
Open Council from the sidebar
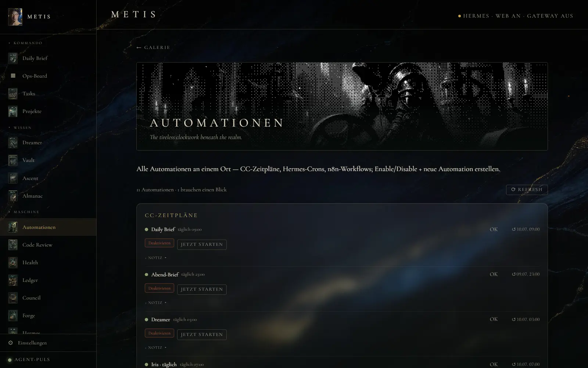tap(48, 298)
